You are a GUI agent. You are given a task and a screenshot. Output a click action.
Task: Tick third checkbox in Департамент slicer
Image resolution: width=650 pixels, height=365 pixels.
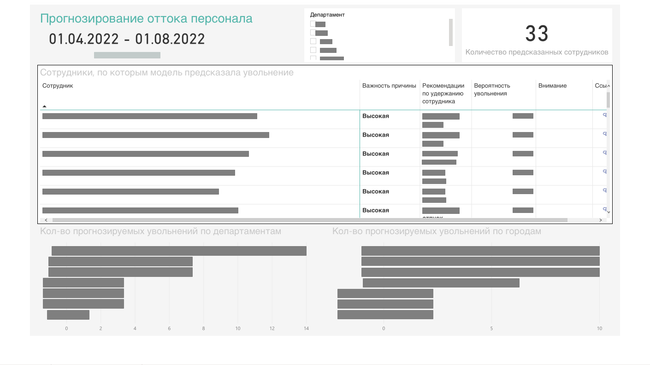pyautogui.click(x=313, y=41)
